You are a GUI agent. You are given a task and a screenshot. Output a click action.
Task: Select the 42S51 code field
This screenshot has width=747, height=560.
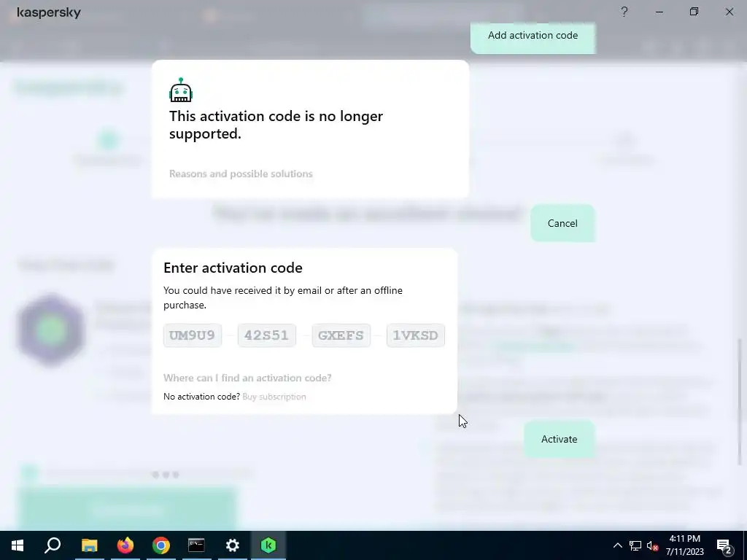267,335
